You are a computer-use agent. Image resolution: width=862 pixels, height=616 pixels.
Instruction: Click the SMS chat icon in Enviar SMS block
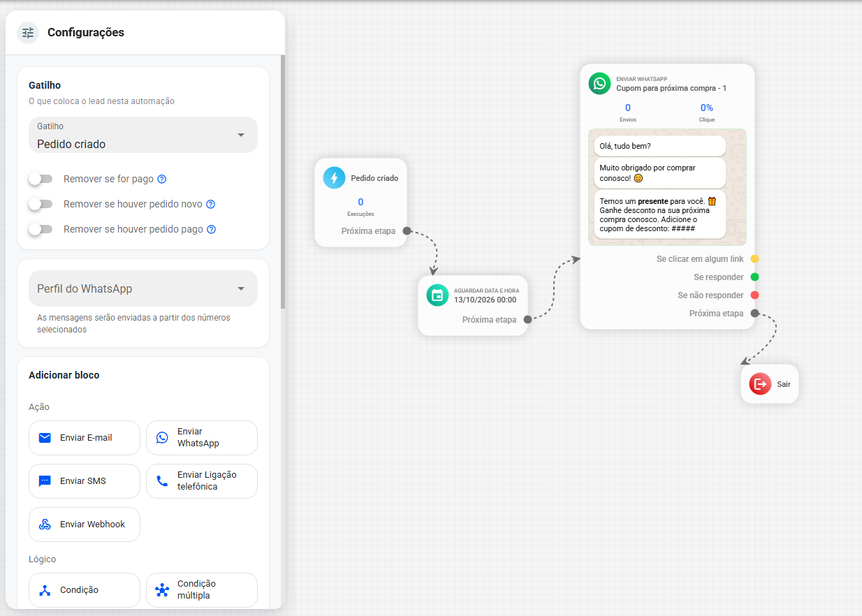point(45,481)
